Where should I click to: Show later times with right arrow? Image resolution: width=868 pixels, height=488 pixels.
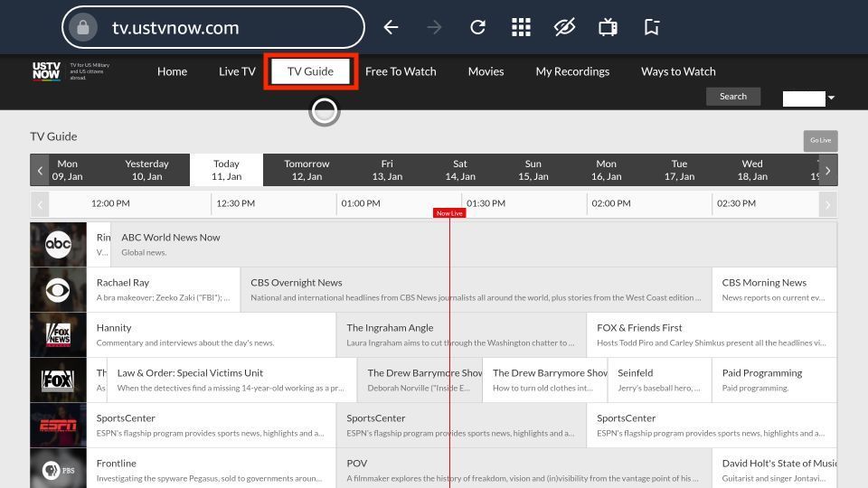point(827,205)
